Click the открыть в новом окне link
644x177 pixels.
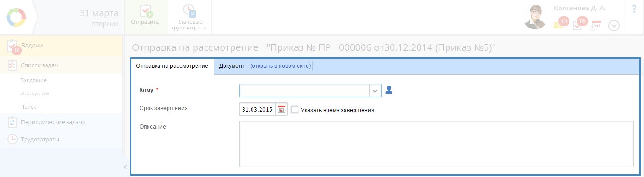280,66
